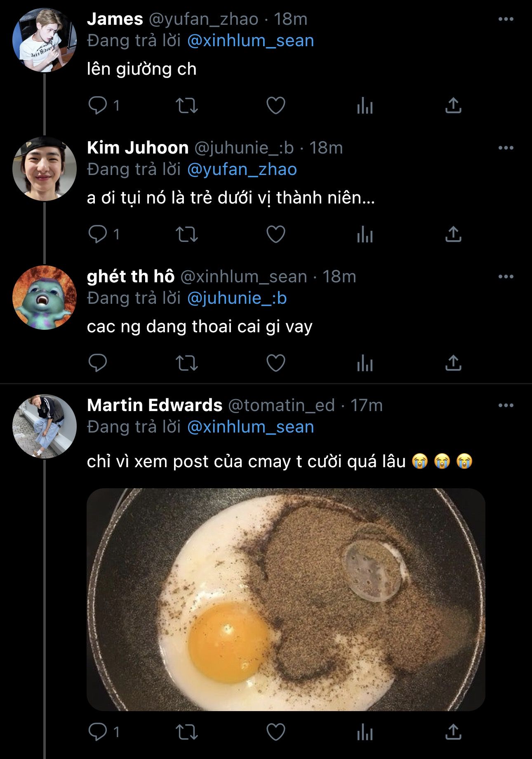The image size is (532, 759).
Task: Open the fried egg with pepper photo
Action: (x=286, y=599)
